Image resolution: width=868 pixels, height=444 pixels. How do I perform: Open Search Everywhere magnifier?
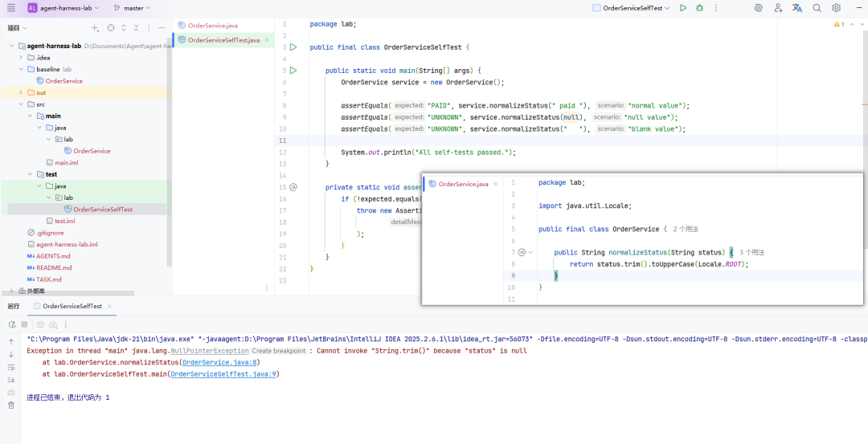tap(817, 8)
